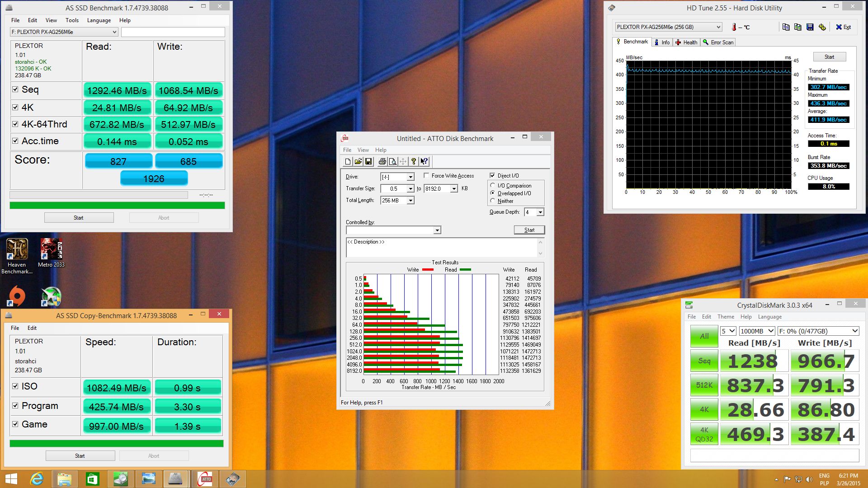Open a saved benchmark file in ATTO

tap(358, 161)
